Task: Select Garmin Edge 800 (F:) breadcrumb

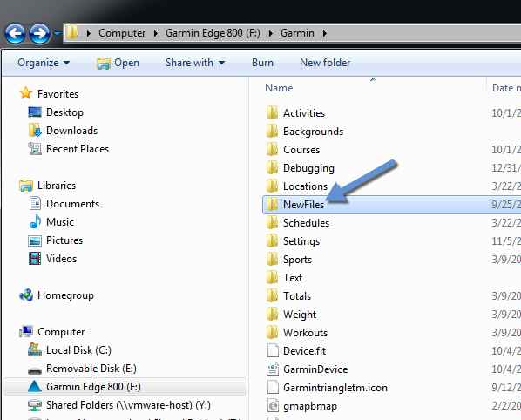Action: point(213,33)
